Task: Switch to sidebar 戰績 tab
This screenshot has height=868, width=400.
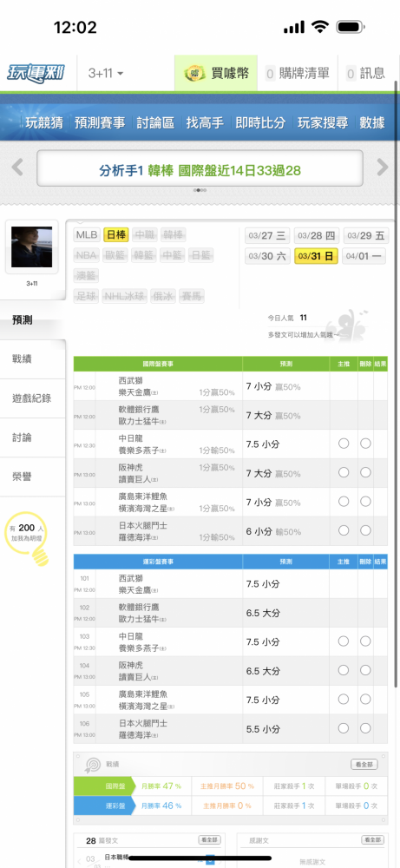Action: click(x=33, y=359)
